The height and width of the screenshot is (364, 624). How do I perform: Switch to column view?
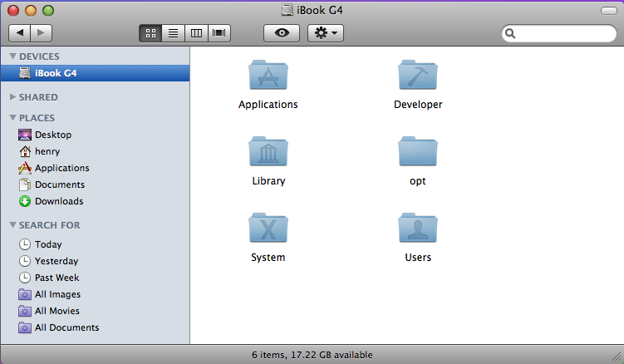196,33
